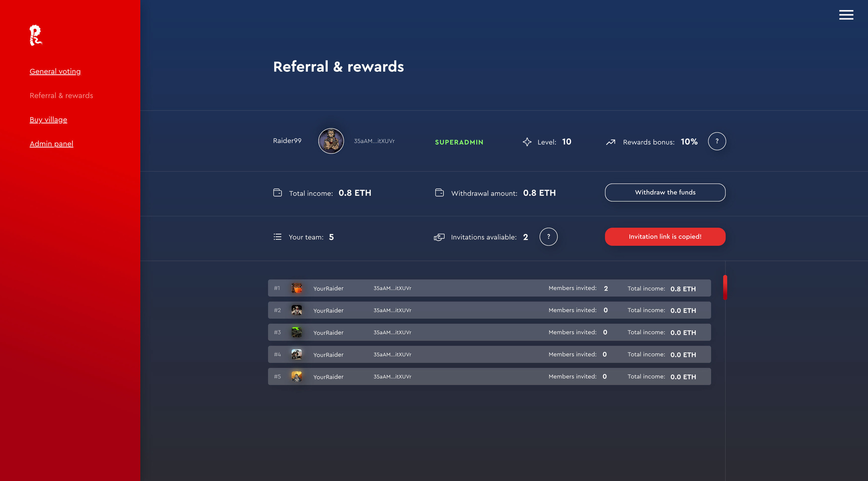The image size is (868, 481).
Task: Click the Withdrawal amount wallet icon
Action: point(439,193)
